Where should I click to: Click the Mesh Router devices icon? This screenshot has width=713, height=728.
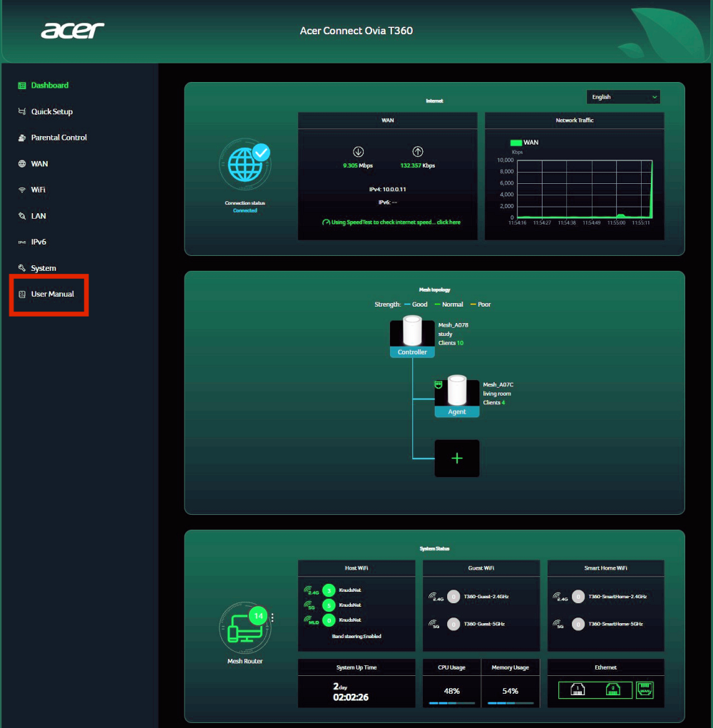pos(245,628)
